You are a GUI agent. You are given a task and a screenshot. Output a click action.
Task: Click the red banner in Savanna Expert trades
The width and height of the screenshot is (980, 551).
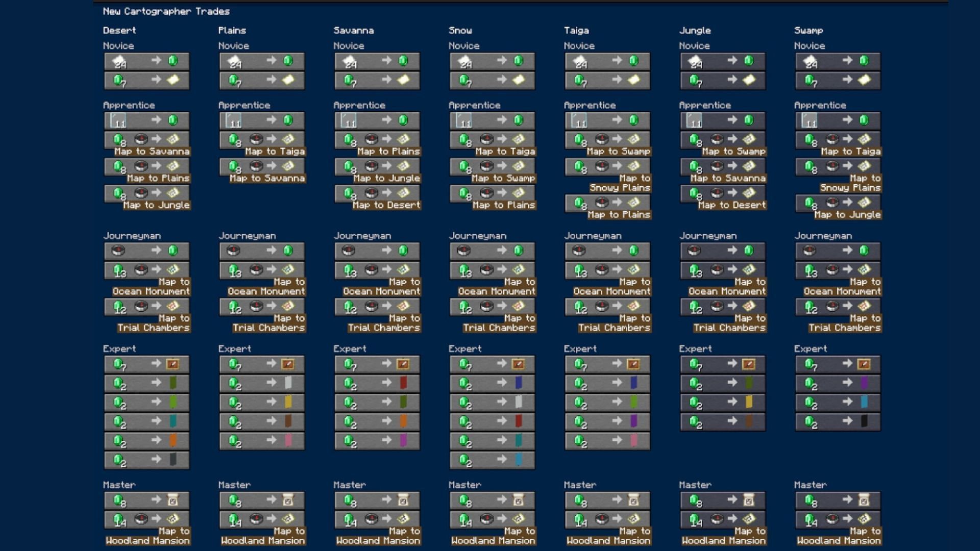coord(403,383)
